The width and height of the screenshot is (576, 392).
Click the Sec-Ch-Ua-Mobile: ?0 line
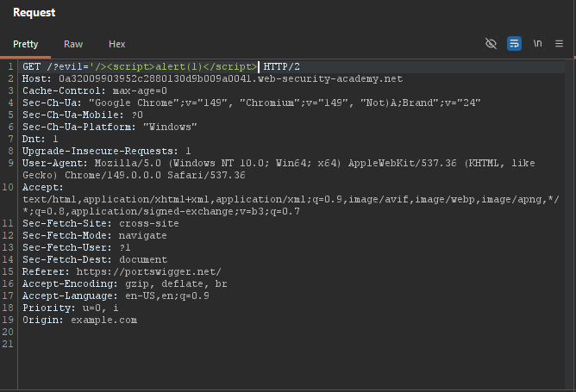click(83, 115)
